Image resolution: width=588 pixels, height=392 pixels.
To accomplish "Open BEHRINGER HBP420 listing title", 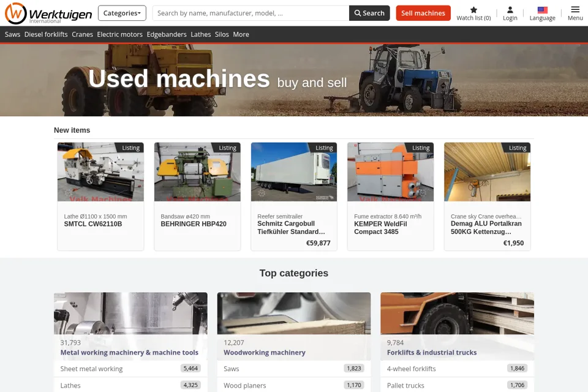I will coord(194,224).
